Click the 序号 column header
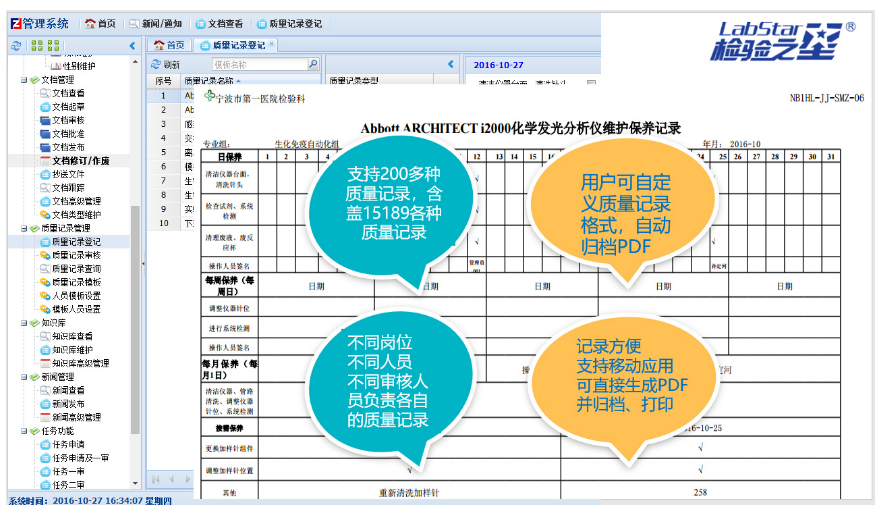 tap(164, 81)
